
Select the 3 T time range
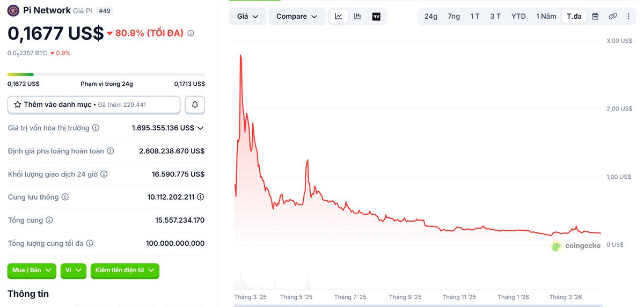point(495,16)
